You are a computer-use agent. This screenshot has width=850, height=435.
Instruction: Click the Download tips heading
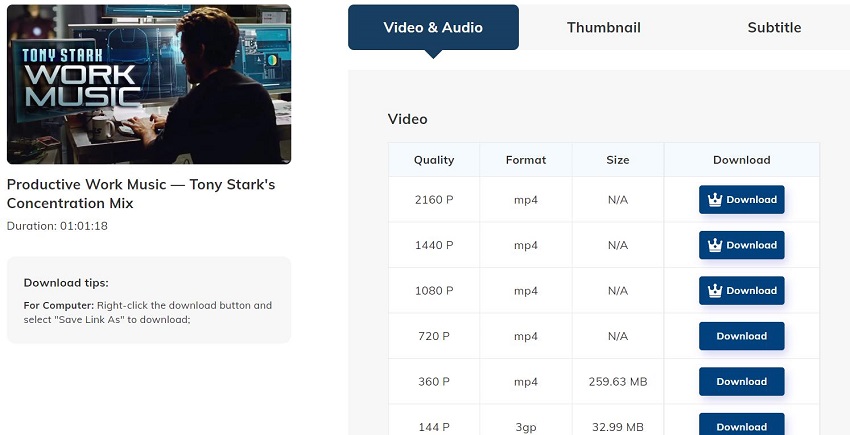(66, 283)
